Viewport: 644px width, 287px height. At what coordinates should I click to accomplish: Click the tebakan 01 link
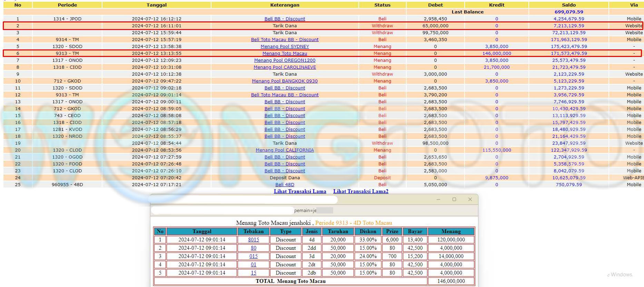click(254, 265)
